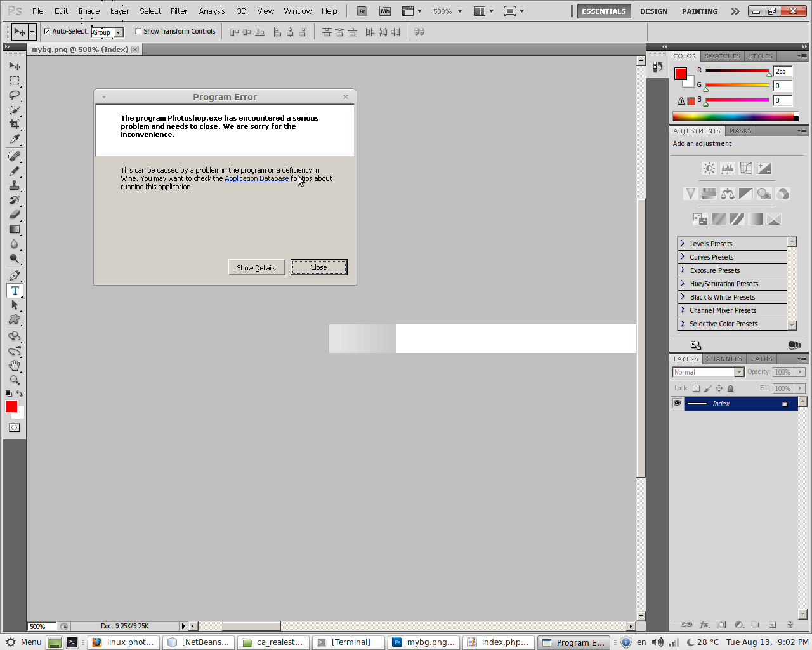Select the Brush tool

click(15, 171)
